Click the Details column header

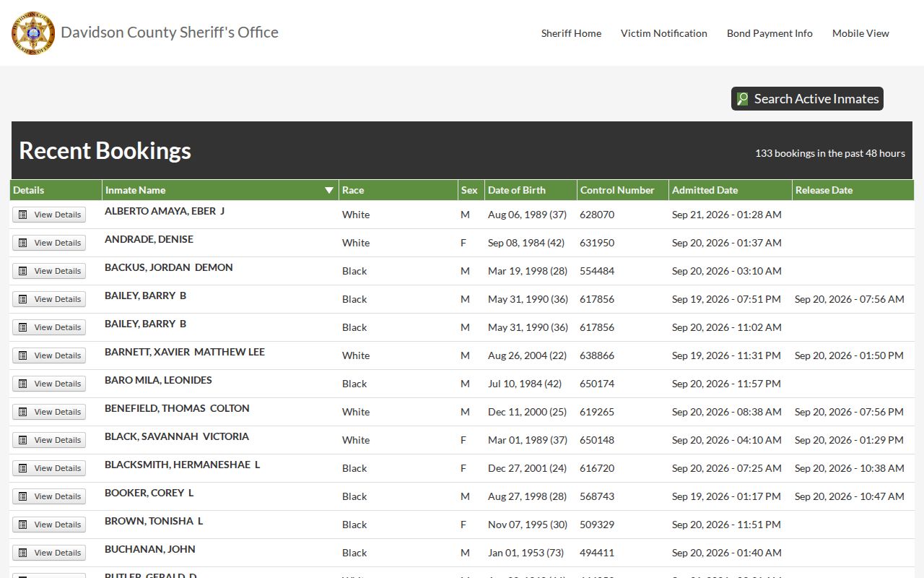tap(56, 190)
